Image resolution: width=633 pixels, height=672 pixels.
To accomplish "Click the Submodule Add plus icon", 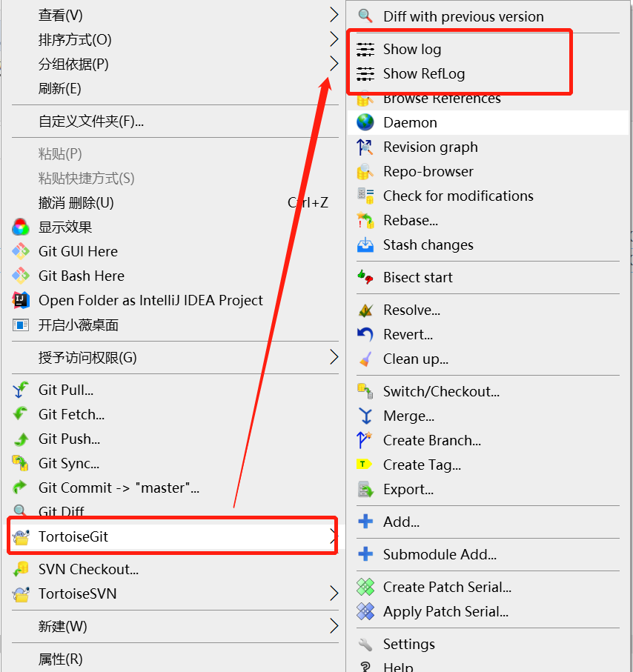I will (365, 554).
